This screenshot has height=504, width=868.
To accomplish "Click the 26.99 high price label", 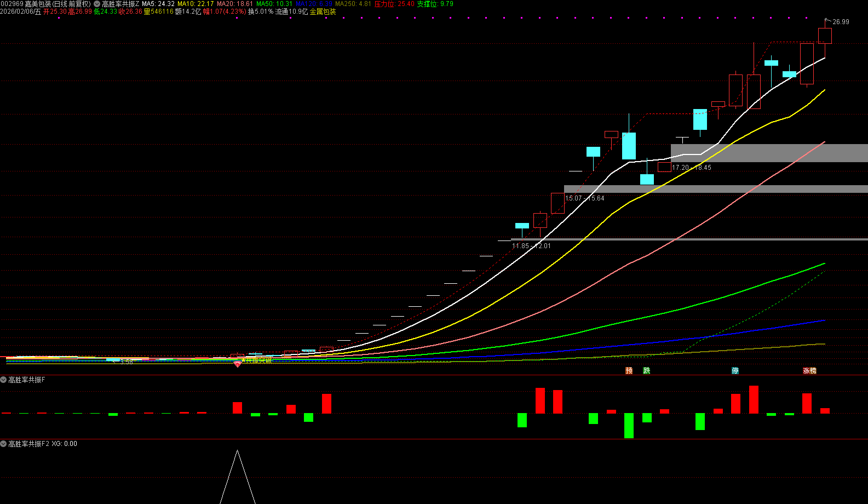I will click(x=841, y=22).
